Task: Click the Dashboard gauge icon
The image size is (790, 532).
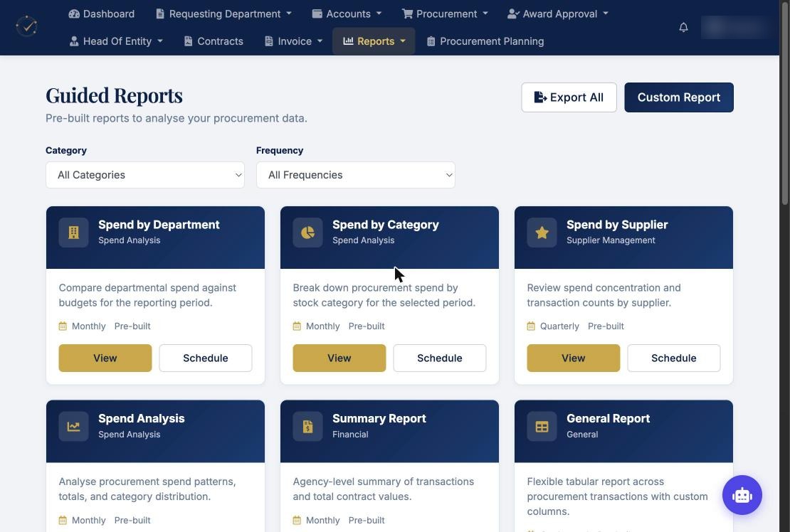Action: tap(74, 14)
